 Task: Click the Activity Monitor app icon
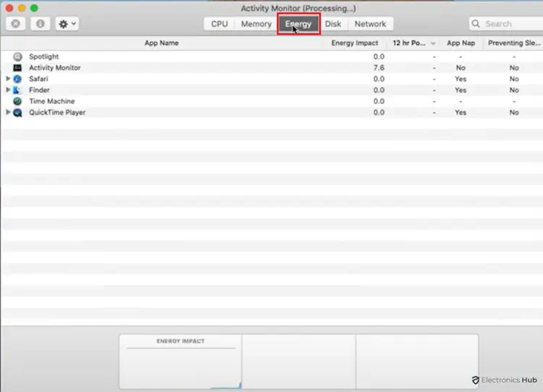(x=17, y=68)
